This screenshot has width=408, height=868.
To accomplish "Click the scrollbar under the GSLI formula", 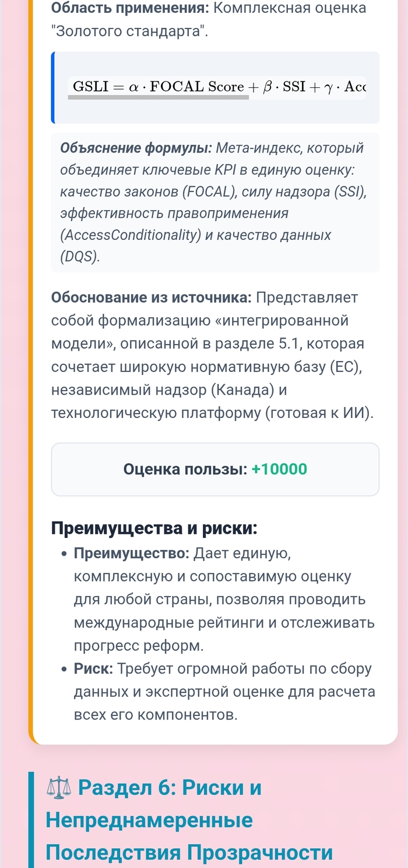I will click(159, 98).
